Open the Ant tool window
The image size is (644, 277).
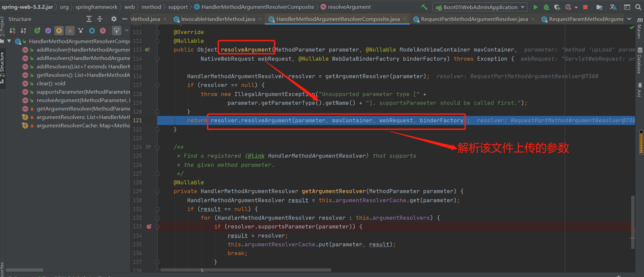pos(640,89)
